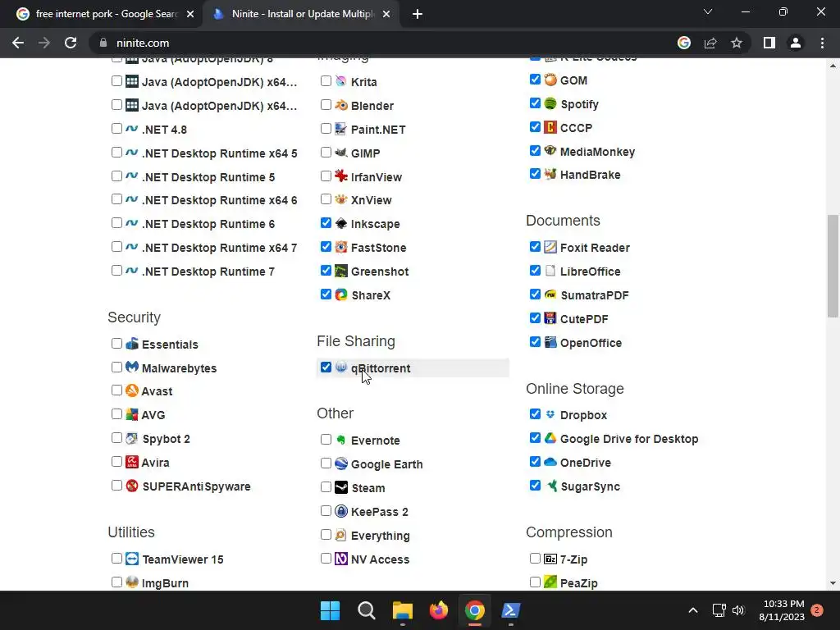Check the 7-Zip checkbox

[x=535, y=558]
